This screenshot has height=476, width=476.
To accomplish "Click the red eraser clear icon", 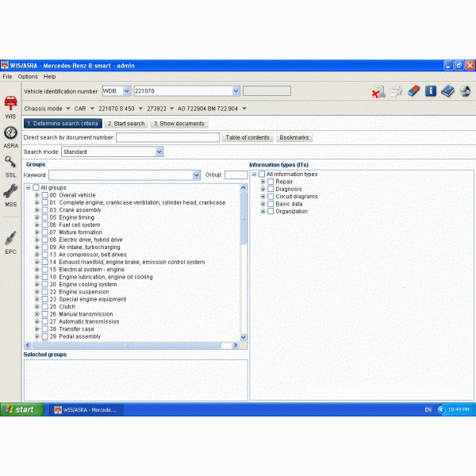I will click(413, 90).
